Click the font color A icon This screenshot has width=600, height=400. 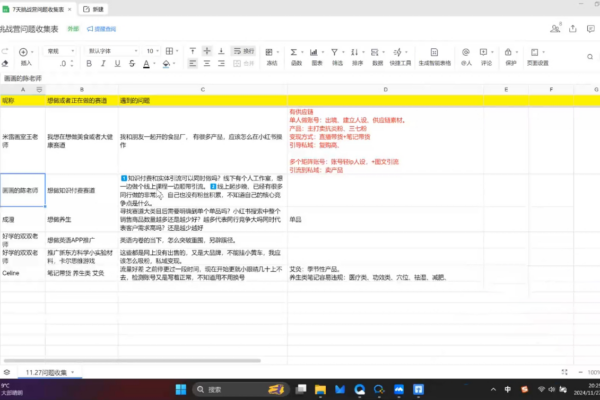(x=146, y=64)
